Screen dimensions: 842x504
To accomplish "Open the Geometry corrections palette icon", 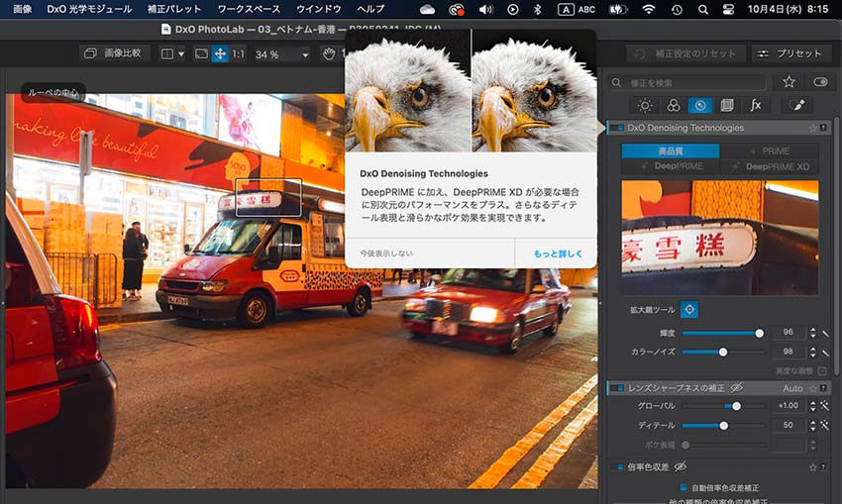I will 727,105.
